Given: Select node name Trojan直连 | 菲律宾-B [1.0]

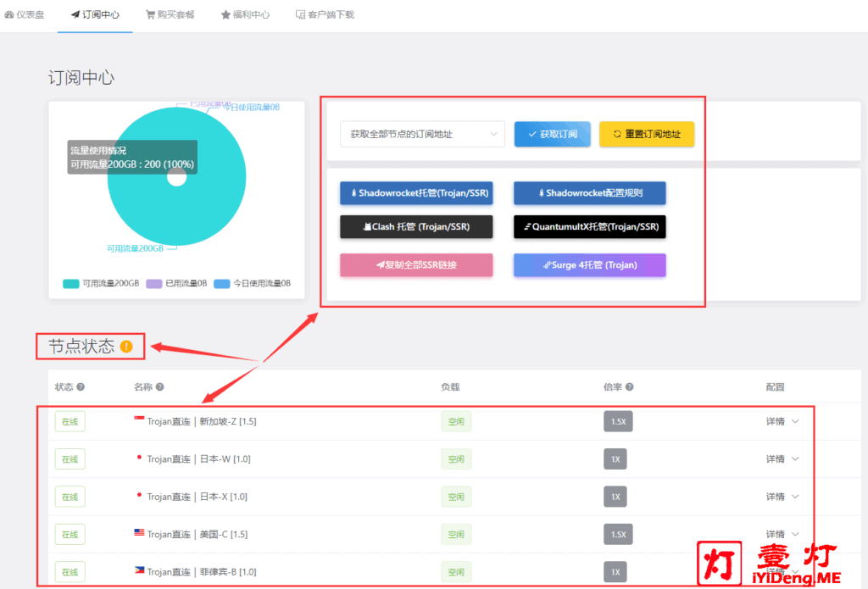Looking at the screenshot, I should [x=202, y=572].
